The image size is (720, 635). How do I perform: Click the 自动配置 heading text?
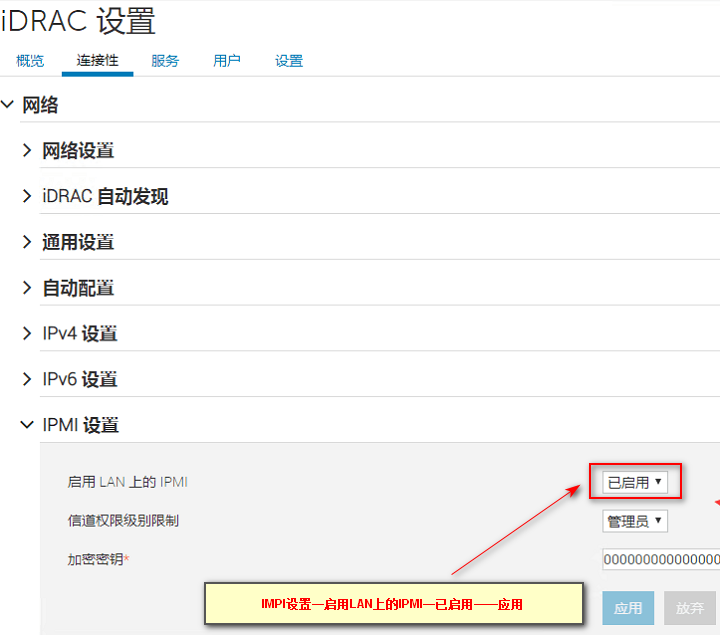pyautogui.click(x=78, y=288)
